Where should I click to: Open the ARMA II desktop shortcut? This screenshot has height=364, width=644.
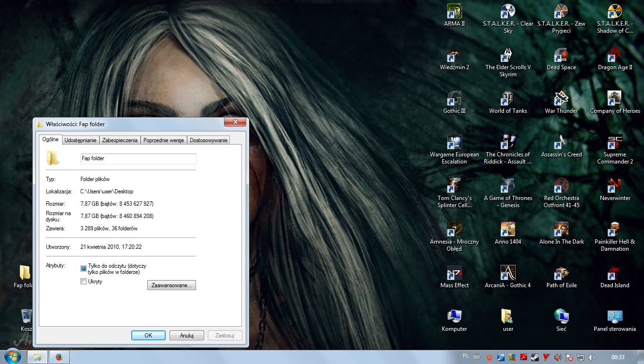(454, 15)
